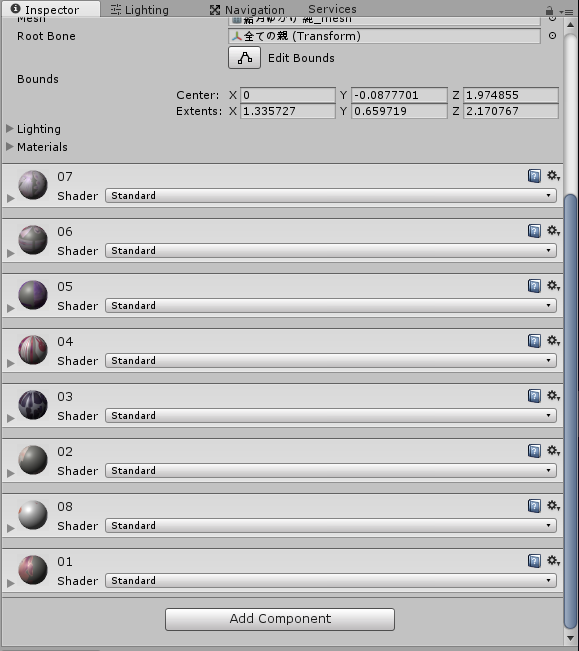Viewport: 579px width, 651px height.
Task: Expand material 04 properties
Action: pyautogui.click(x=11, y=363)
